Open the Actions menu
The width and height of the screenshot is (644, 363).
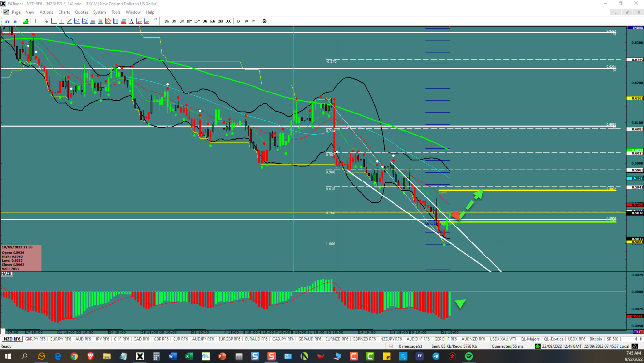(x=46, y=12)
